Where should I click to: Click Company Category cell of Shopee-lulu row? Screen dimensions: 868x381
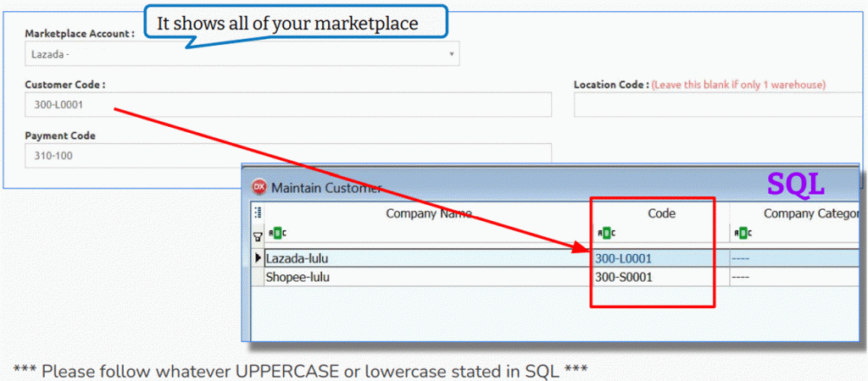[x=794, y=277]
